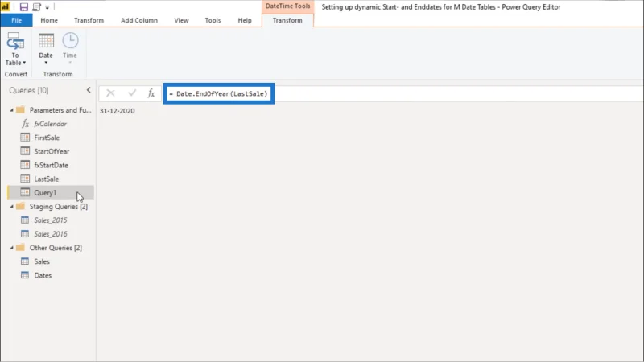Click the second quick access toolbar icon
This screenshot has height=362, width=644.
pos(36,7)
